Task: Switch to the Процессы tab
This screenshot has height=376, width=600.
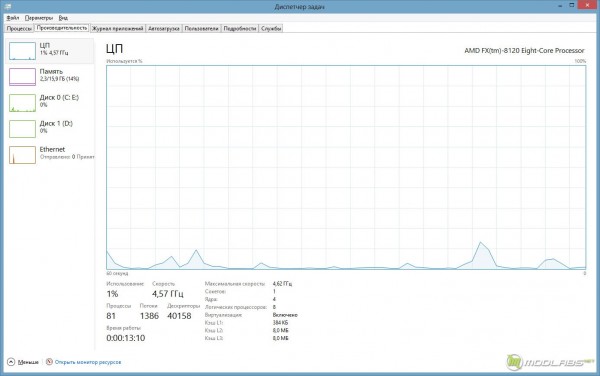Action: [x=19, y=29]
